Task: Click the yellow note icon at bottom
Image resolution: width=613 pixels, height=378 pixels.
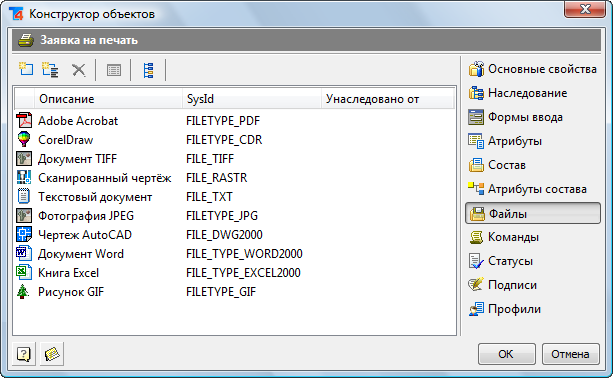Action: click(52, 354)
